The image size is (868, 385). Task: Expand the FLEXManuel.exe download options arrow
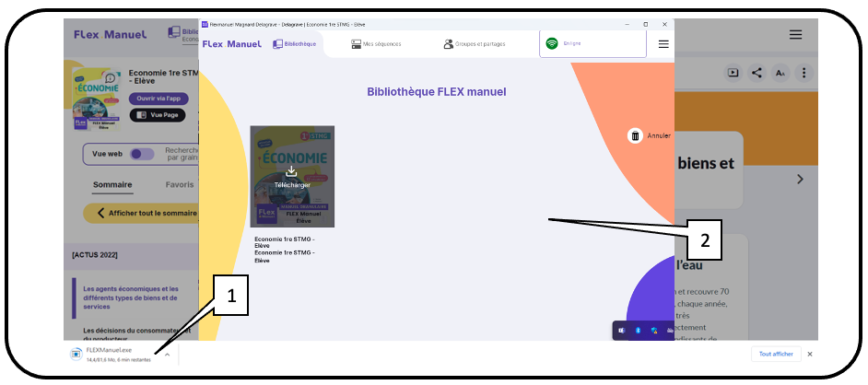click(168, 355)
